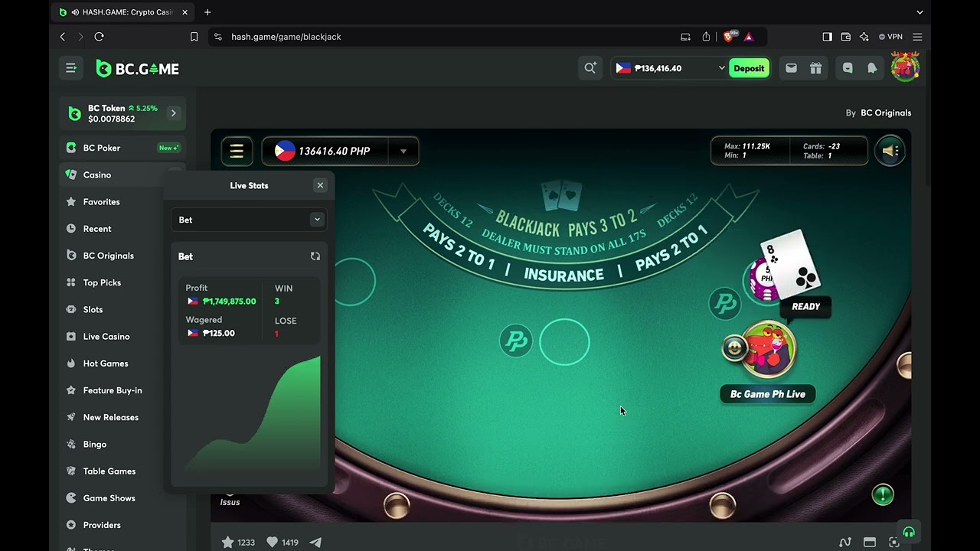Open the Brave shields icon
The image size is (980, 551).
tap(730, 36)
